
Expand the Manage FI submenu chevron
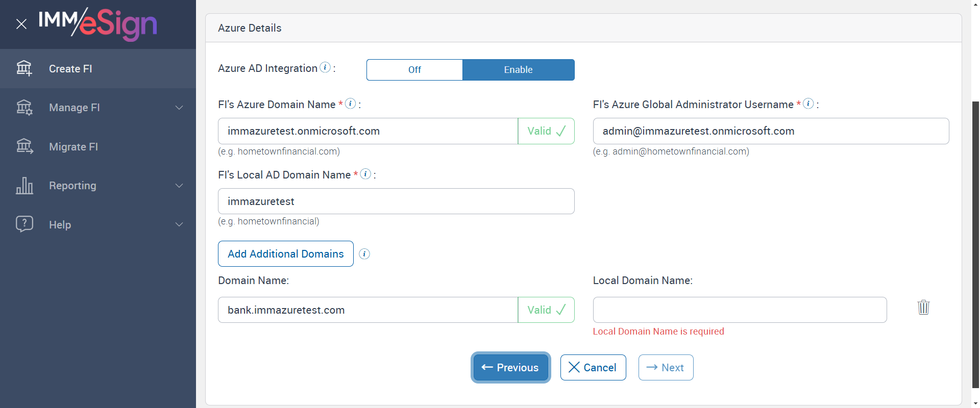click(x=179, y=108)
